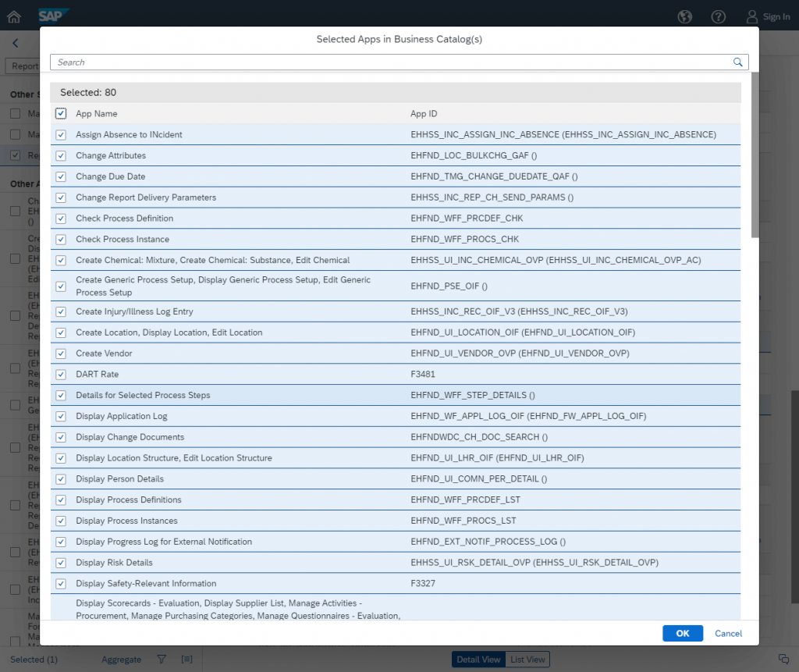Toggle Display Person Details checkbox
Viewport: 799px width, 672px height.
(x=61, y=478)
